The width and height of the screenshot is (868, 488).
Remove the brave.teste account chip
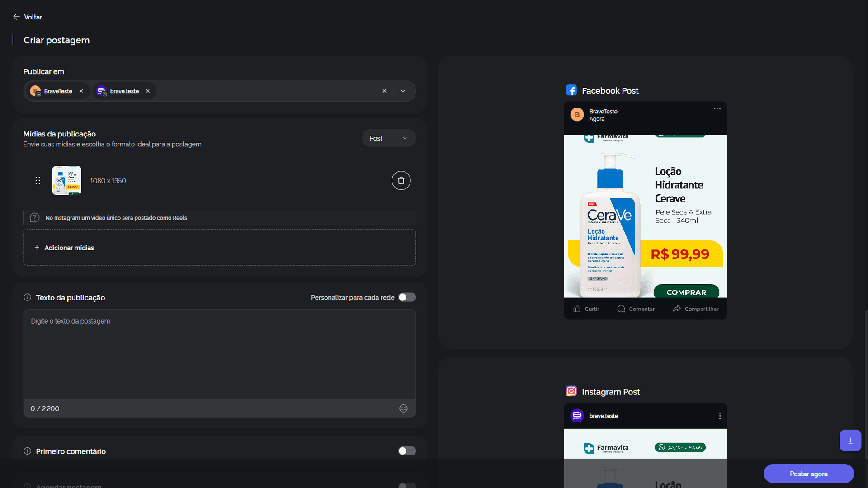[148, 91]
